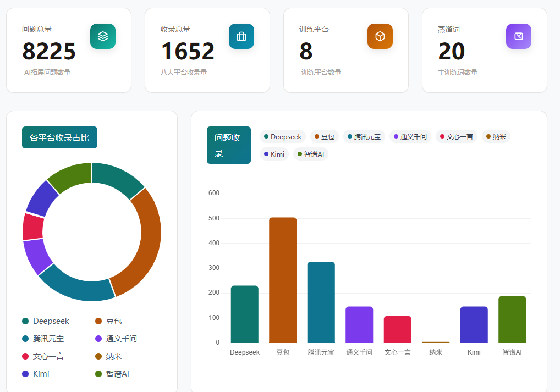The height and width of the screenshot is (392, 560).
Task: Click the tall orange 豆包 bar
Action: click(283, 280)
